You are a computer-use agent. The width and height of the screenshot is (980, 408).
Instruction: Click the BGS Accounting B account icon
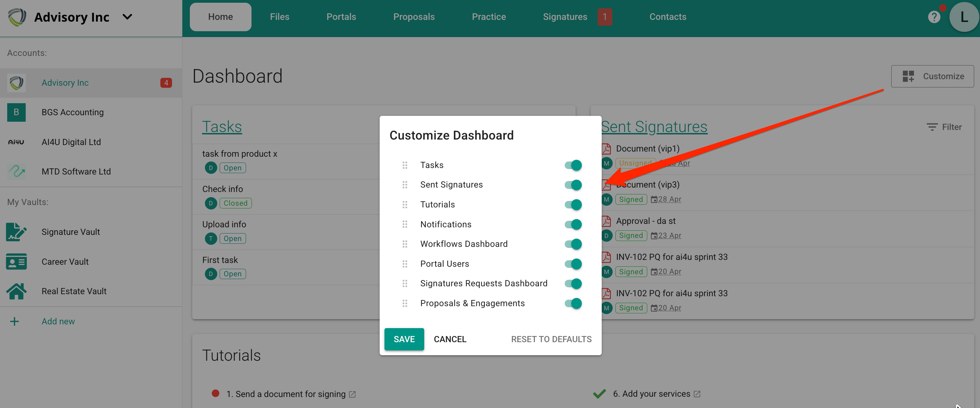(16, 112)
